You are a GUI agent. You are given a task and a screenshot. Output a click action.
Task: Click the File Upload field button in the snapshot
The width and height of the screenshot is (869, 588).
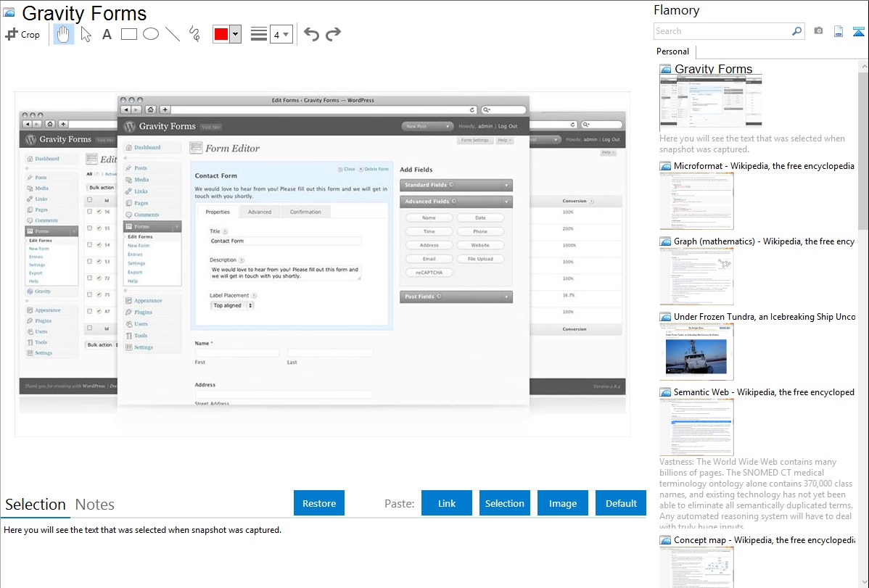click(x=480, y=259)
